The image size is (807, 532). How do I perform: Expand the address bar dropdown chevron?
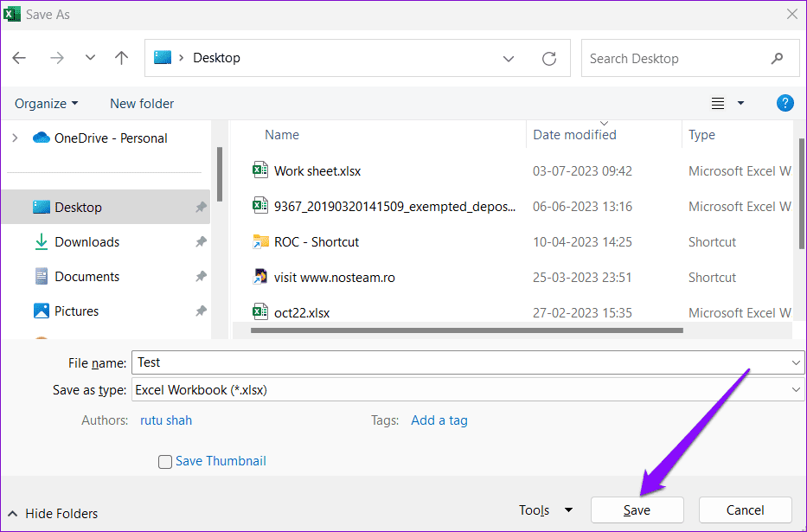pos(509,58)
